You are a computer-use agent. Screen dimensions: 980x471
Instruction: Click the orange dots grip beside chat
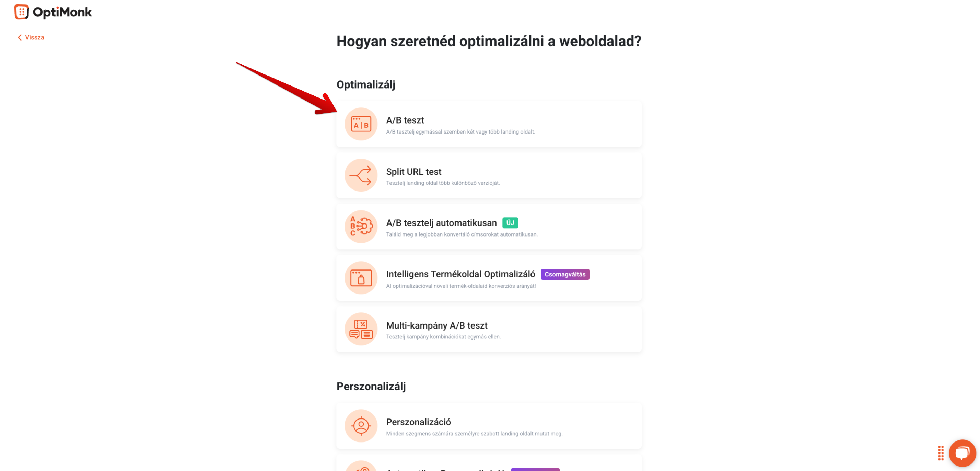(941, 453)
